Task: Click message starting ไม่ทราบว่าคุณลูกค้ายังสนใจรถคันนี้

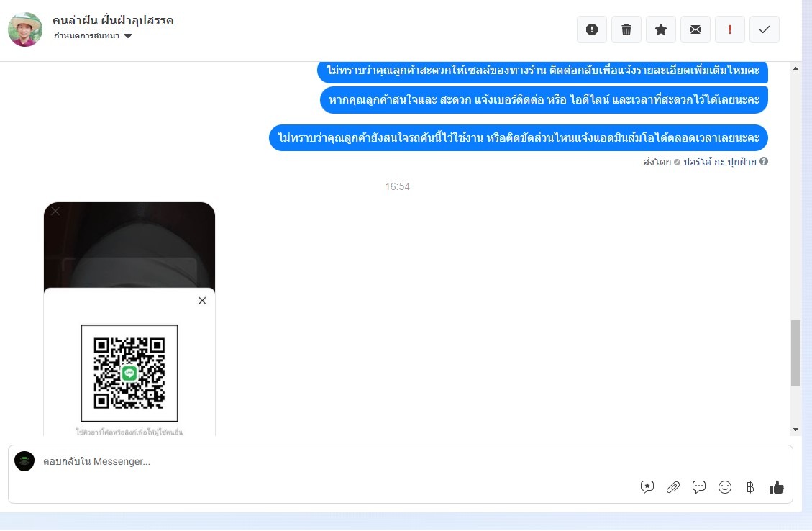Action: point(519,138)
